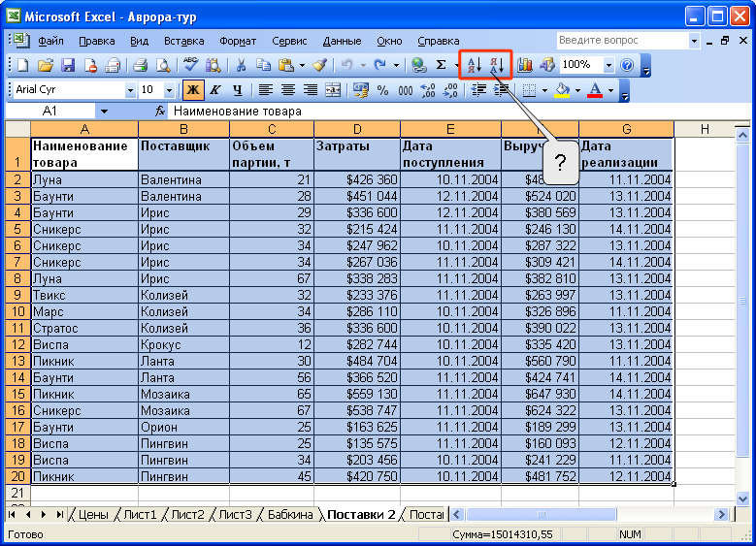Undo the last action
Viewport: 756px width, 546px height.
[x=346, y=65]
